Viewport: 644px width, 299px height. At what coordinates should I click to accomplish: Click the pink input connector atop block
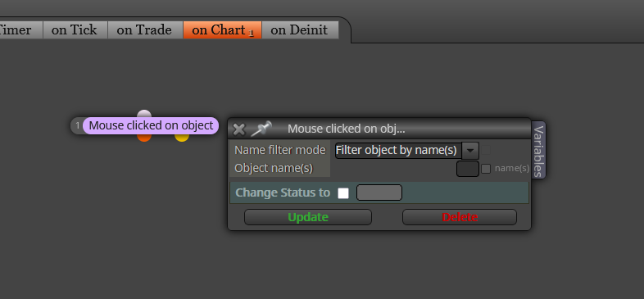click(x=144, y=114)
